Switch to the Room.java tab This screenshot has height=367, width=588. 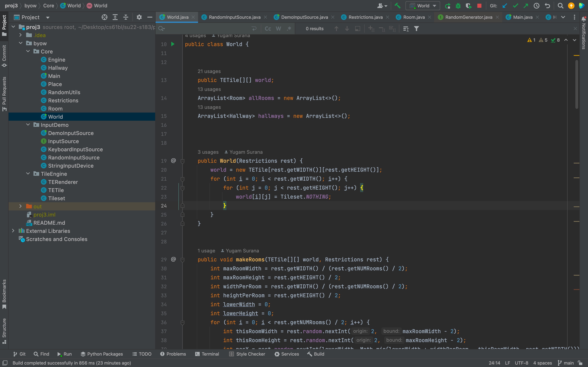point(414,17)
